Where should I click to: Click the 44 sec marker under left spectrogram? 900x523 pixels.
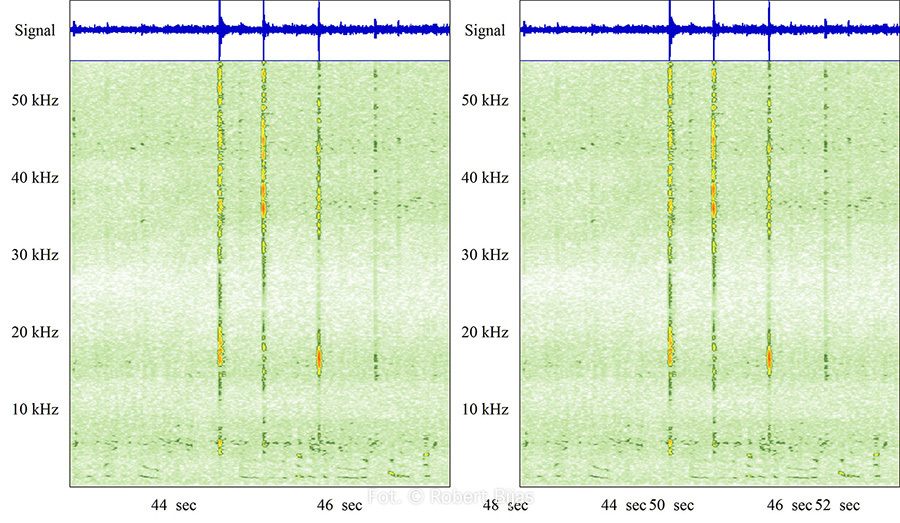coord(173,506)
